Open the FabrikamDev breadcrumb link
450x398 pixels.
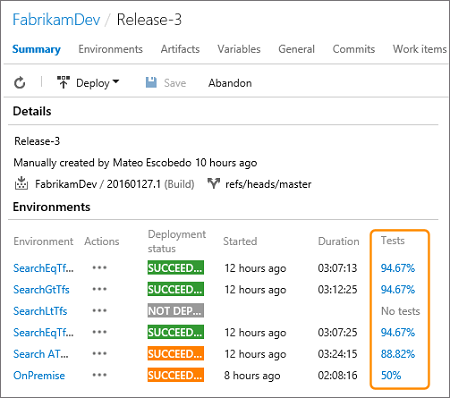pos(56,20)
